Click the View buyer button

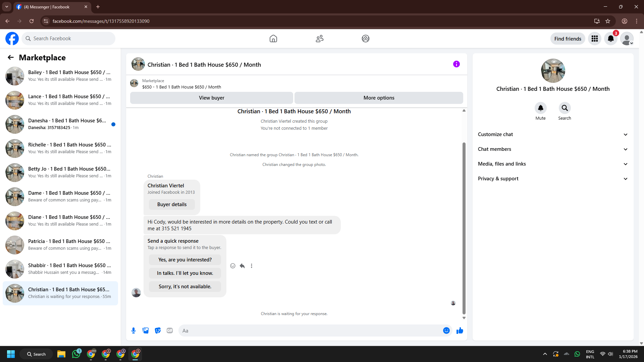pos(211,98)
